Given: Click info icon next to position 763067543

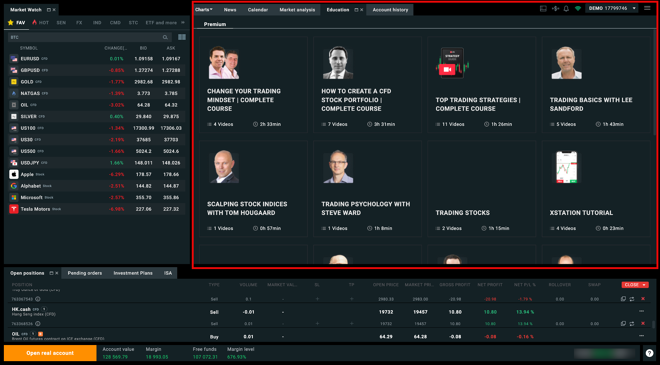Looking at the screenshot, I should point(38,299).
